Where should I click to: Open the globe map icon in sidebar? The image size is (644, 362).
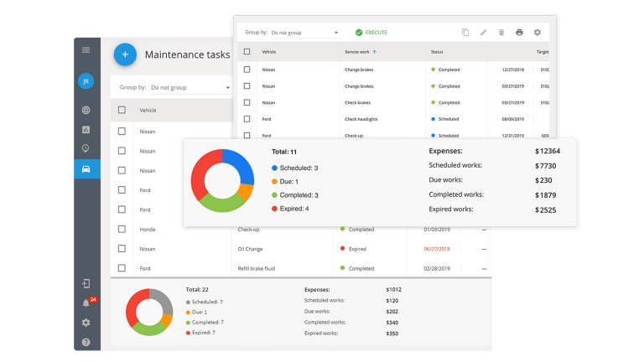coord(86,110)
